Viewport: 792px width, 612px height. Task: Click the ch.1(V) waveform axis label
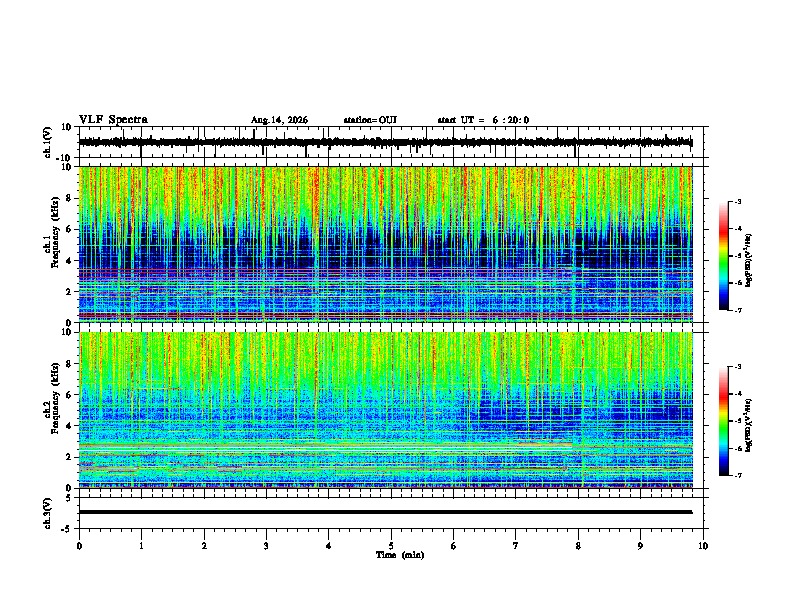pos(48,142)
